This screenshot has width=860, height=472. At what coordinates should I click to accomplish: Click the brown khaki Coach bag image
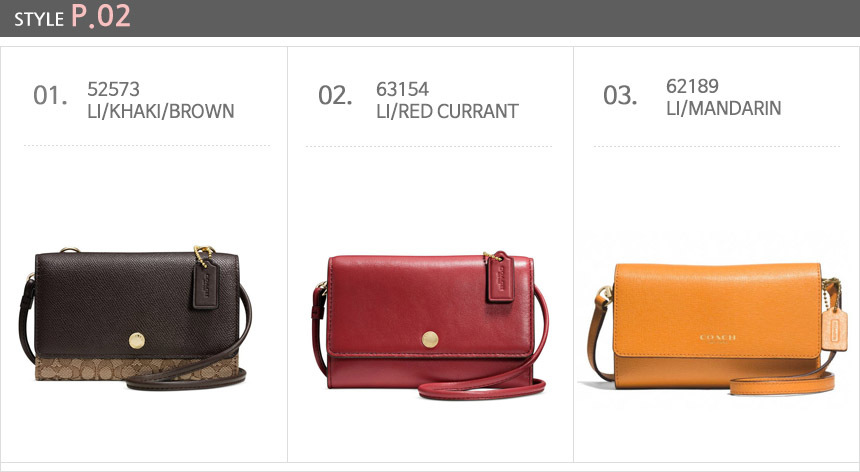coord(135,319)
